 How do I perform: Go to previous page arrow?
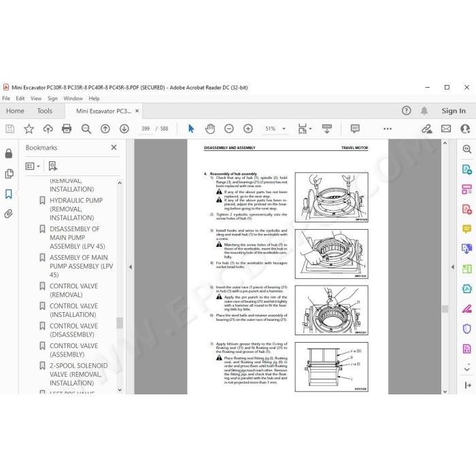[x=105, y=129]
